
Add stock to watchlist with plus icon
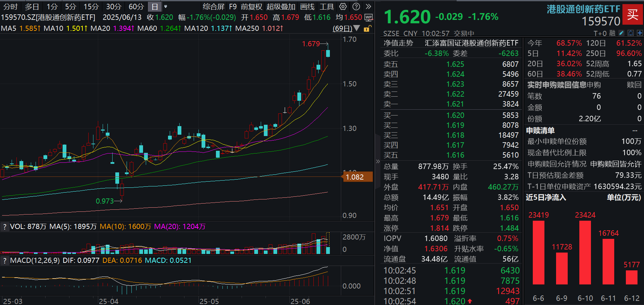(639, 33)
